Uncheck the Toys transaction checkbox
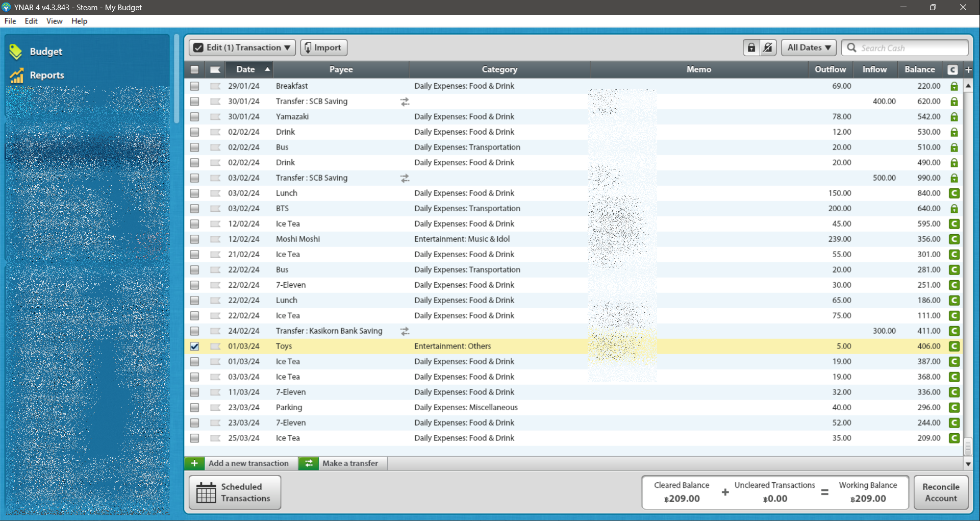This screenshot has width=980, height=521. 194,346
